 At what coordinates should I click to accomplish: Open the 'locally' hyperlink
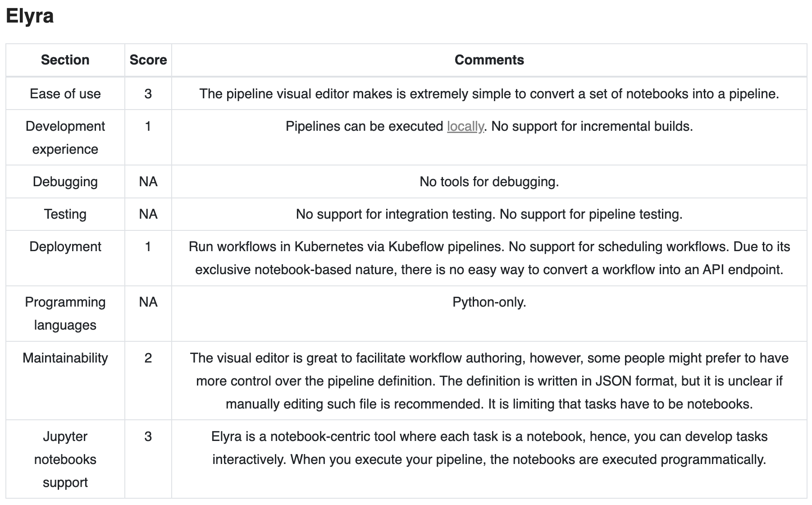pos(465,127)
